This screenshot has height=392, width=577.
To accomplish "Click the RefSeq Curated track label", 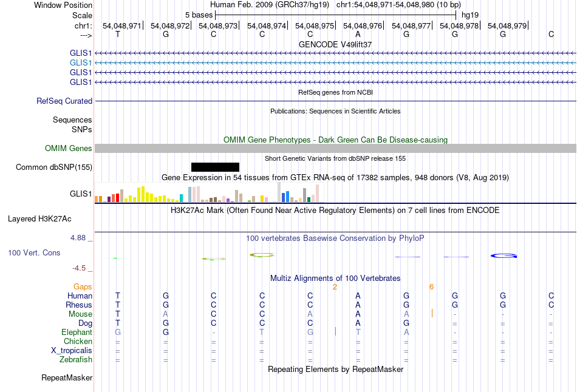I will click(64, 101).
